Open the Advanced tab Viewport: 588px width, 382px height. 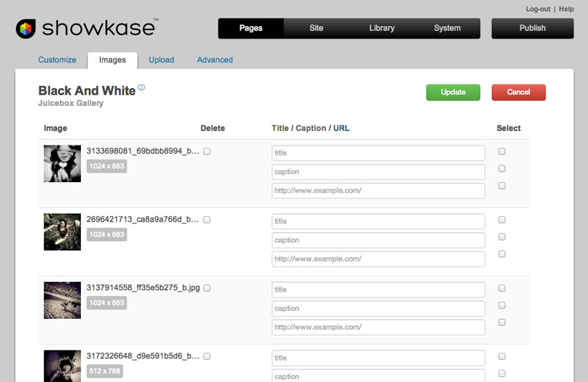pos(215,60)
